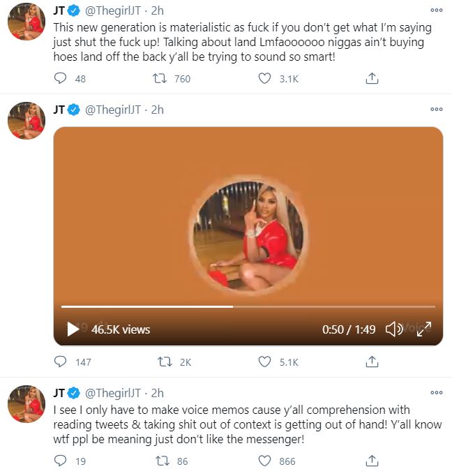Open more options on the video tweet
This screenshot has height=476, width=452.
click(437, 109)
